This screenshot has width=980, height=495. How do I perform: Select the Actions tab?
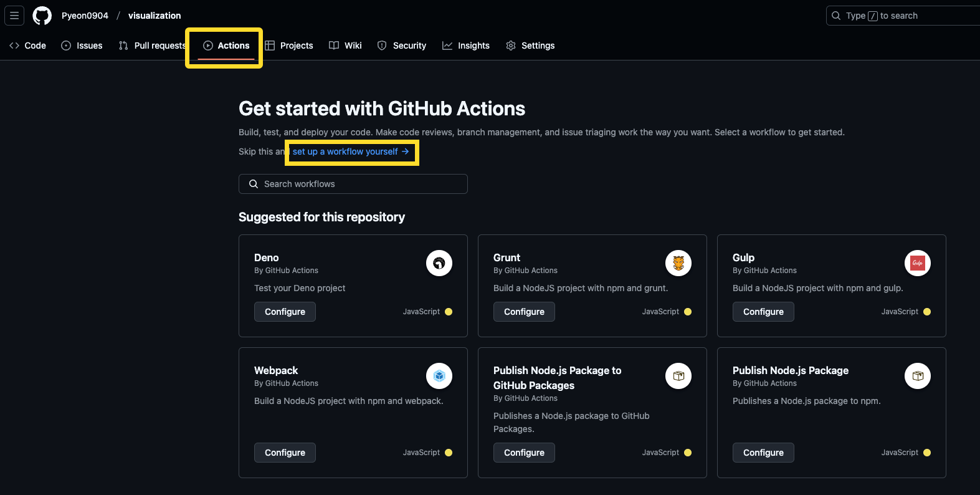coord(226,46)
